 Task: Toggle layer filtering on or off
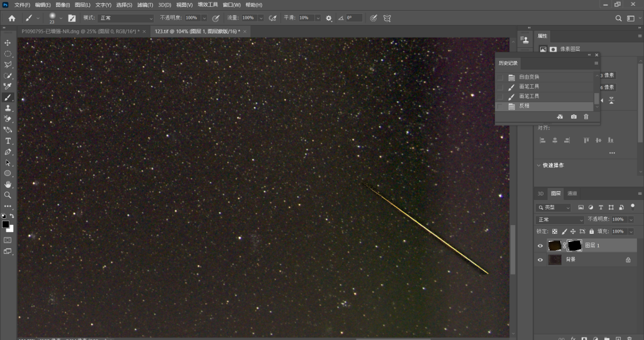pos(633,207)
